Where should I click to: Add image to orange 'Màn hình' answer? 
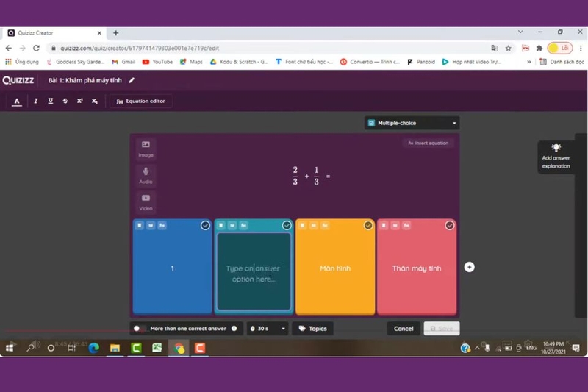tap(314, 225)
